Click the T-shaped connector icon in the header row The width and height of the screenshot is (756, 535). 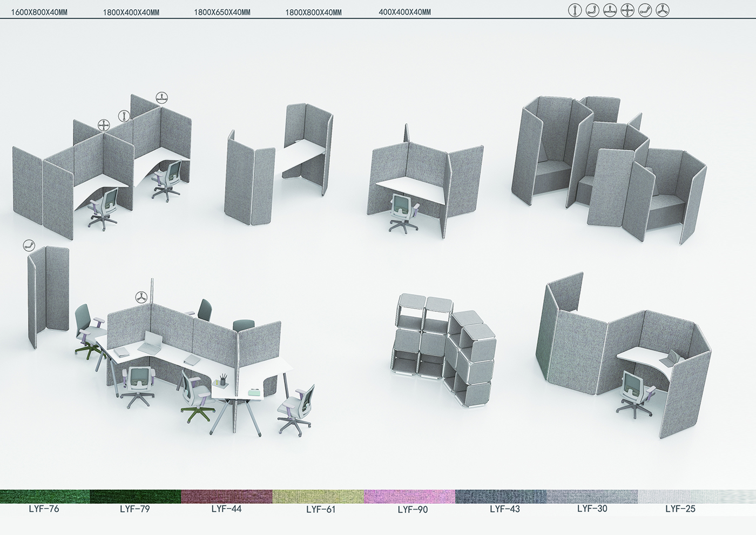click(x=610, y=10)
